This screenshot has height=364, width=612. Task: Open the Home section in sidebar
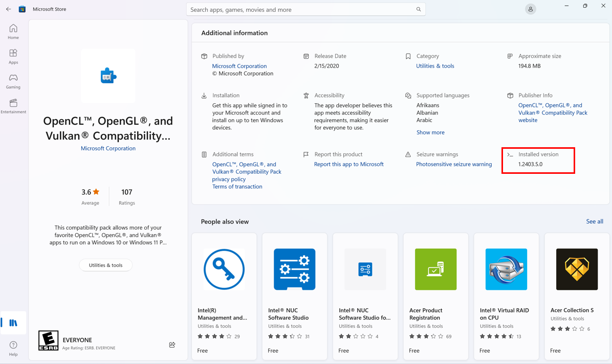pos(13,31)
